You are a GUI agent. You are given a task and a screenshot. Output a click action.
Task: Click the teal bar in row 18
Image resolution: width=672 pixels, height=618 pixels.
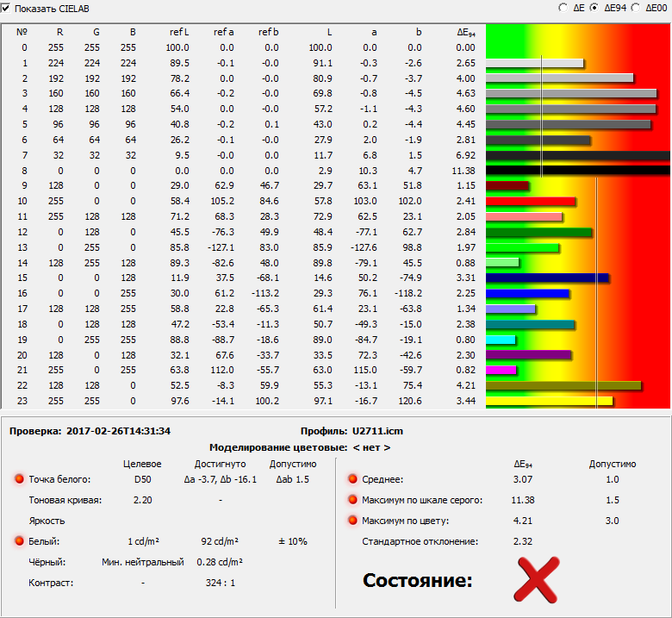click(530, 324)
